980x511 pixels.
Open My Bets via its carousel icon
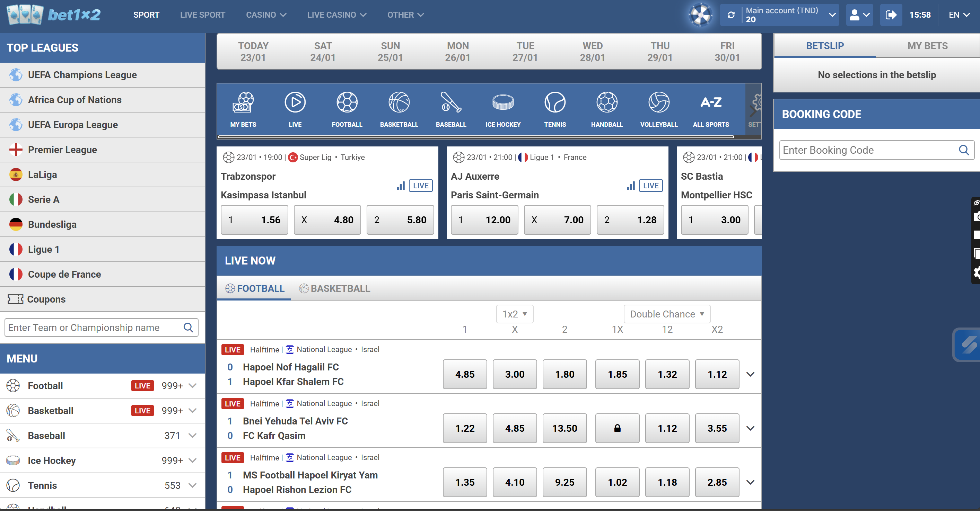[x=243, y=108]
